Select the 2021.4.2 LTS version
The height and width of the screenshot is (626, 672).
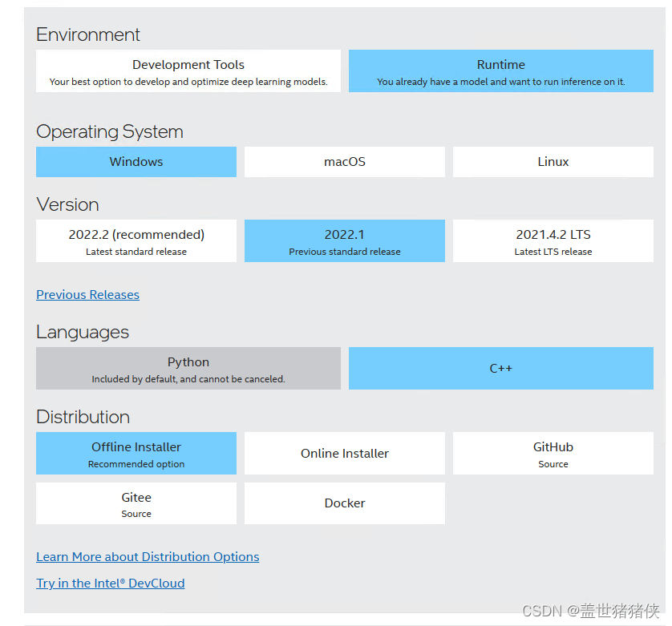tap(553, 240)
